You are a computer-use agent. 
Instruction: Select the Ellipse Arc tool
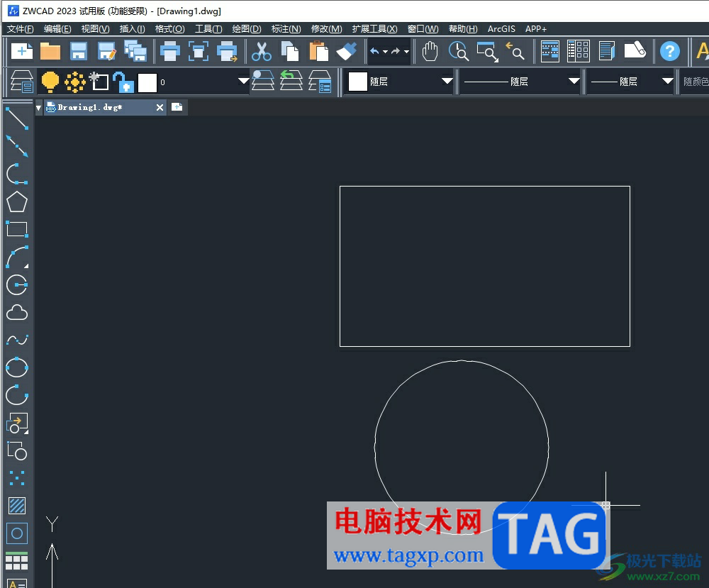click(x=17, y=395)
